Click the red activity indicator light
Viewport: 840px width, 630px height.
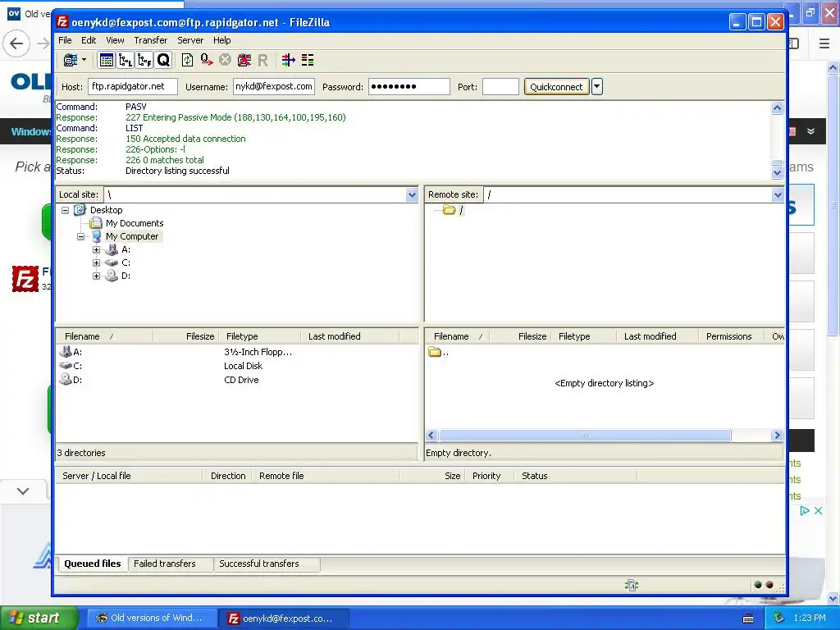(x=769, y=585)
